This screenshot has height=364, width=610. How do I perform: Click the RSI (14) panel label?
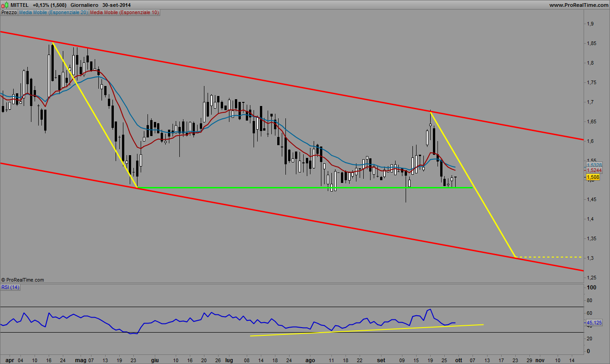point(10,287)
